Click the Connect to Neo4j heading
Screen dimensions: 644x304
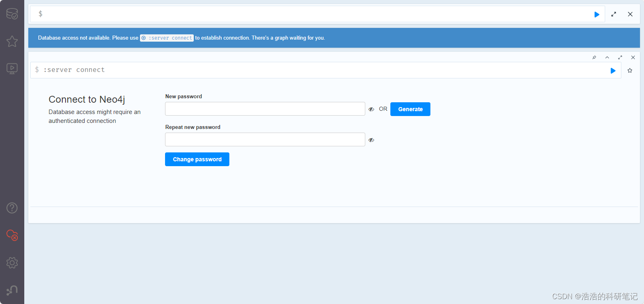point(87,99)
